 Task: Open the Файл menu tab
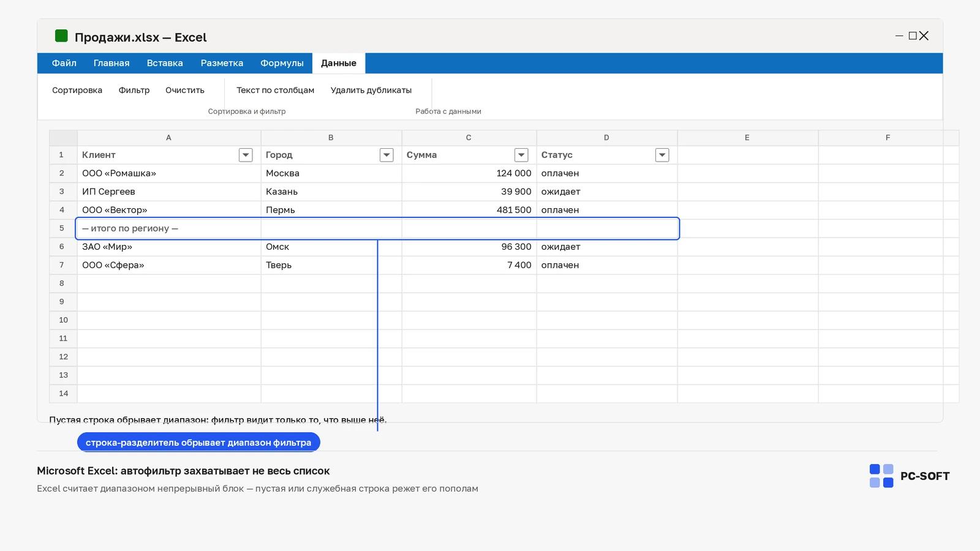(x=64, y=63)
